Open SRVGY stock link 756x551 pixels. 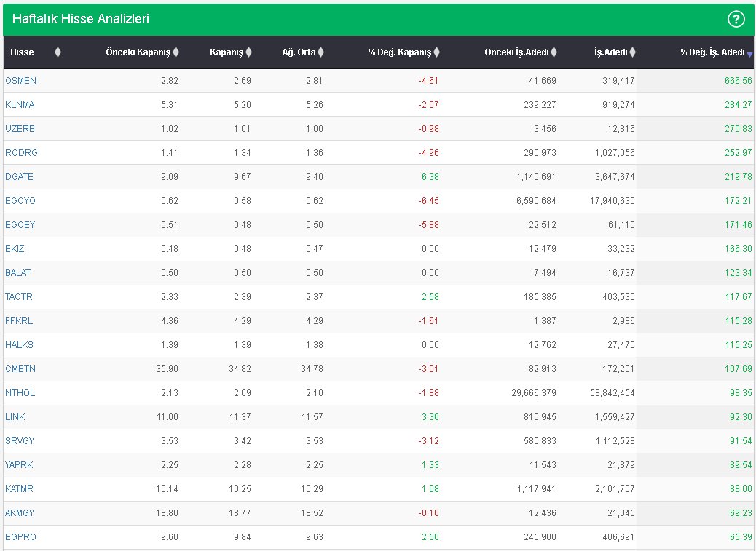coord(20,441)
